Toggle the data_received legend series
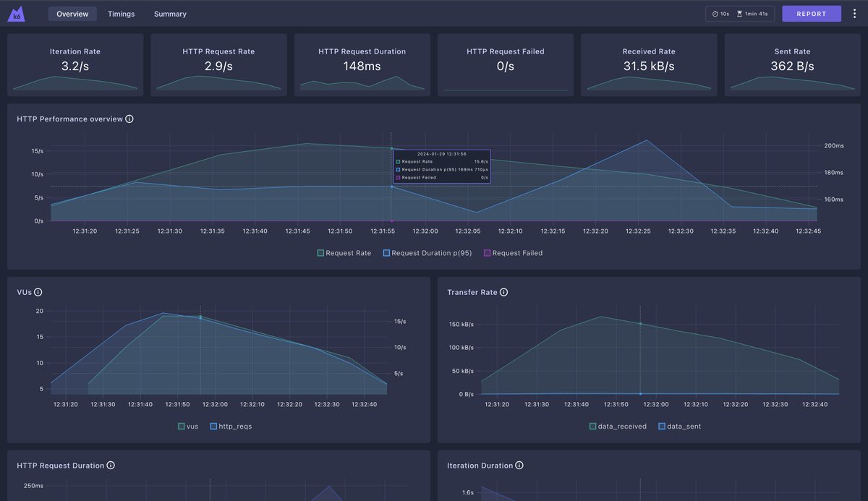This screenshot has height=501, width=868. point(618,427)
